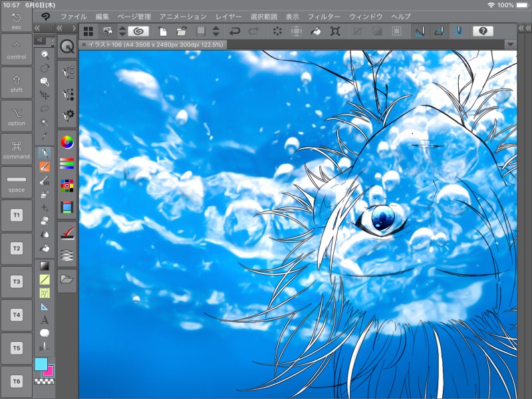Select the Rotate view tool
The width and height of the screenshot is (532, 399).
(45, 68)
